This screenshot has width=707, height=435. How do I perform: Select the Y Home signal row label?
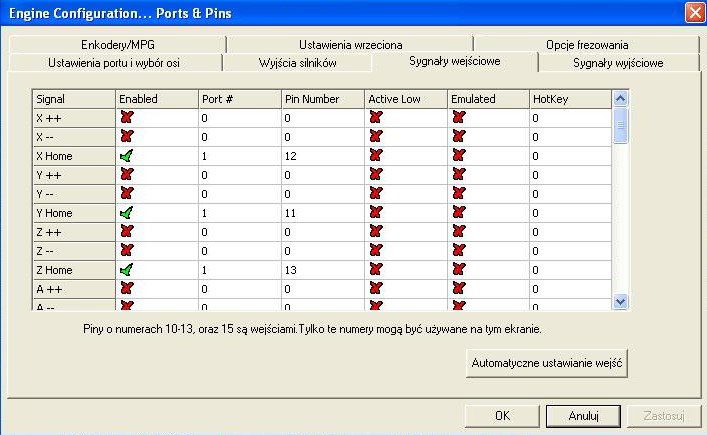pyautogui.click(x=74, y=213)
